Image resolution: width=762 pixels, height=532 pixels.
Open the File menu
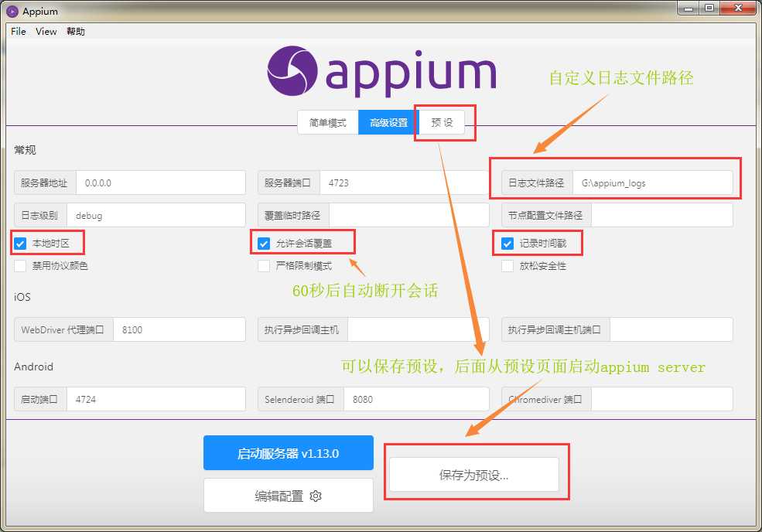coord(19,31)
